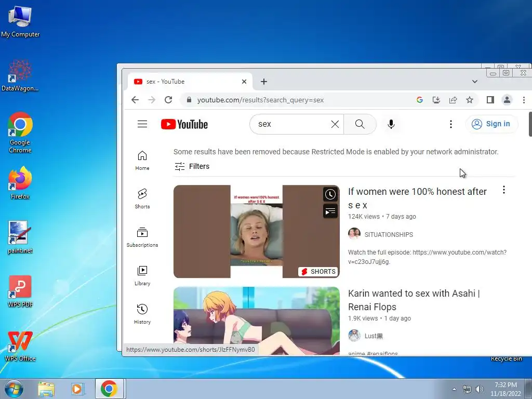The width and height of the screenshot is (532, 399).
Task: Click the network tray icon
Action: pyautogui.click(x=467, y=389)
